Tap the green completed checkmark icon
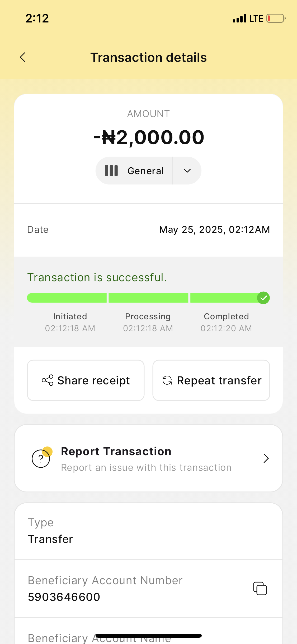297x644 pixels. pyautogui.click(x=263, y=298)
